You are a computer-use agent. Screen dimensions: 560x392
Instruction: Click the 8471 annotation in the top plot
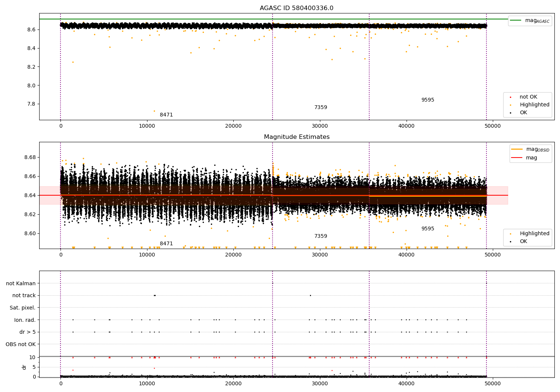click(x=167, y=115)
